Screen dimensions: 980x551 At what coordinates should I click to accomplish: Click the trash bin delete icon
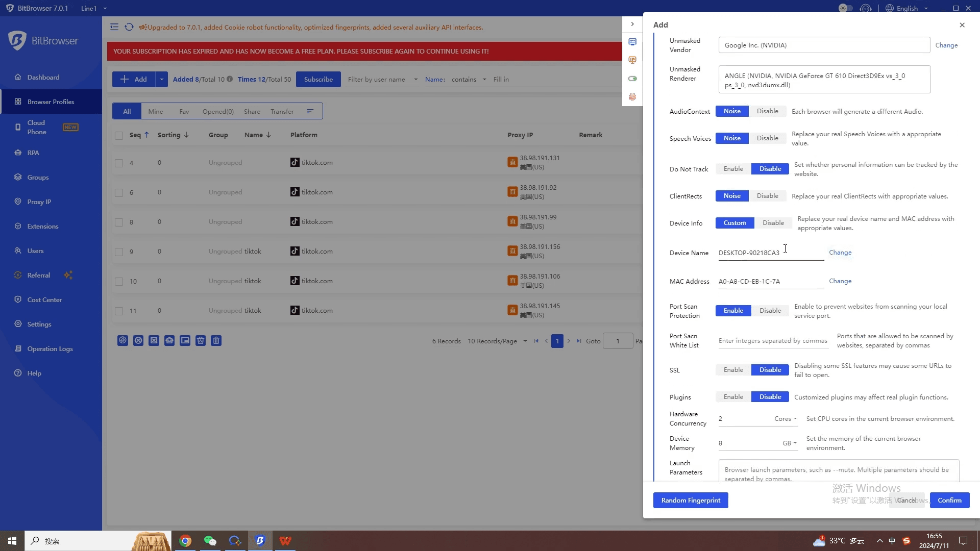coord(216,341)
